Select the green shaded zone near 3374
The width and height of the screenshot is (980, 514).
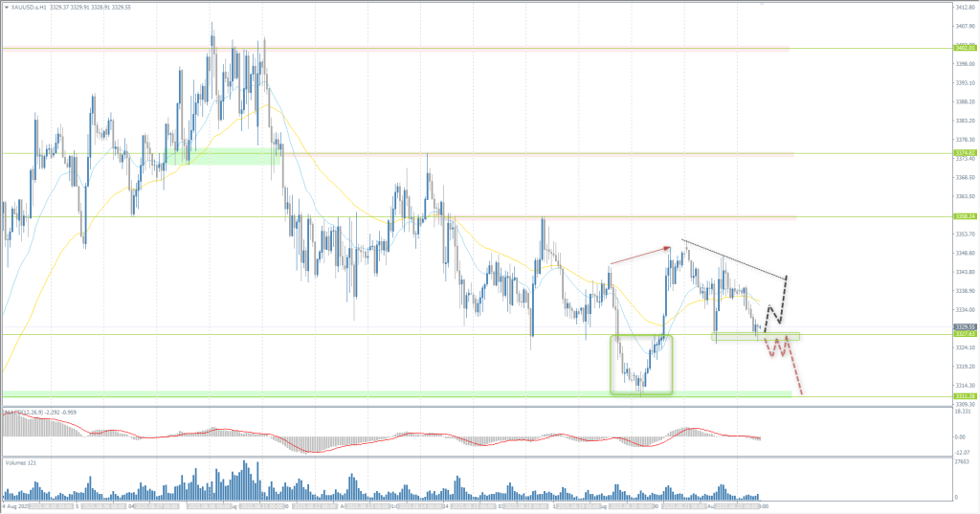[x=222, y=155]
